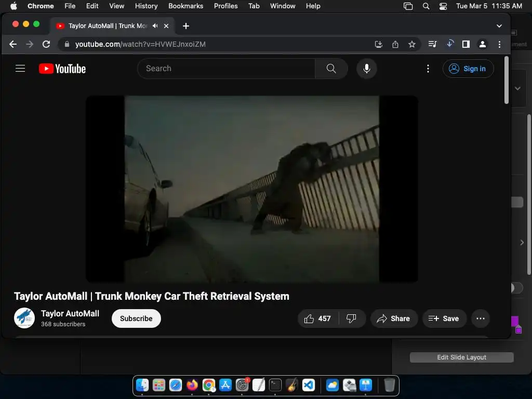
Task: Install app icon in address bar
Action: click(x=379, y=44)
